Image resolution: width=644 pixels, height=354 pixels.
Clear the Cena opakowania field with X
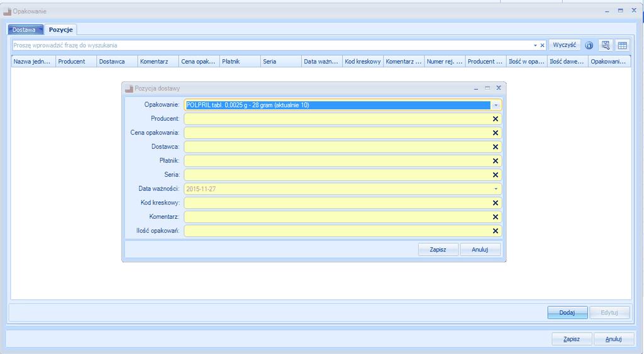point(496,133)
